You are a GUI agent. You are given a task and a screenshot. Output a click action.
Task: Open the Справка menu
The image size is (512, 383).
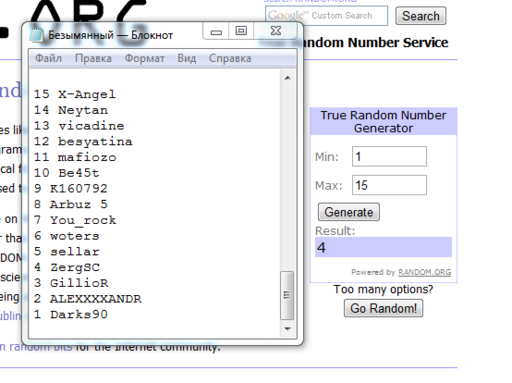pos(230,58)
